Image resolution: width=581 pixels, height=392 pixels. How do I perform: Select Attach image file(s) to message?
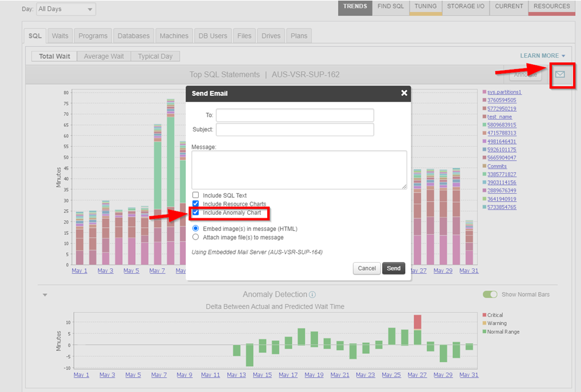(196, 237)
